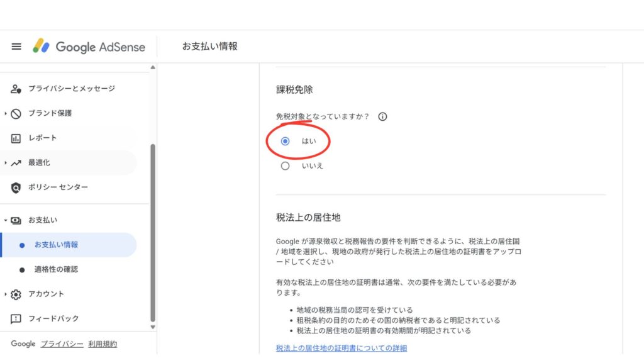Click the sidebar scrollbar thumb
The width and height of the screenshot is (644, 363).
coord(153,233)
